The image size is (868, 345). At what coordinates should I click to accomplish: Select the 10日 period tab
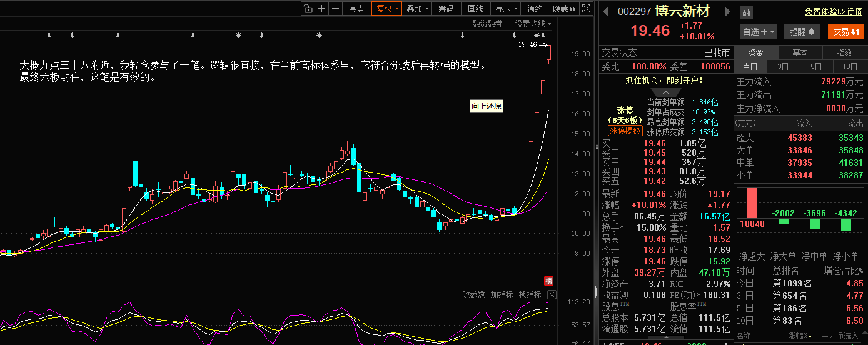pos(849,66)
